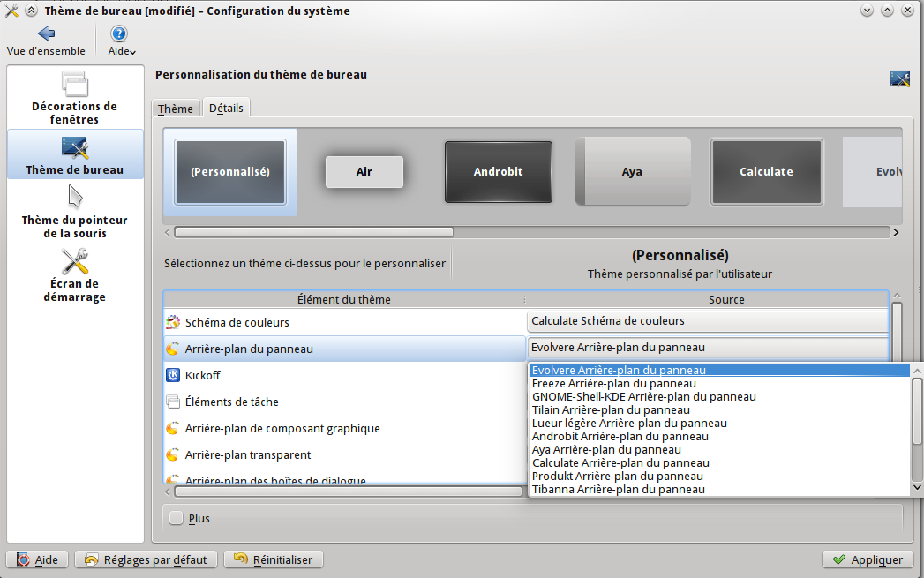
Task: Click the dropdown list scroll down arrow
Action: click(917, 487)
